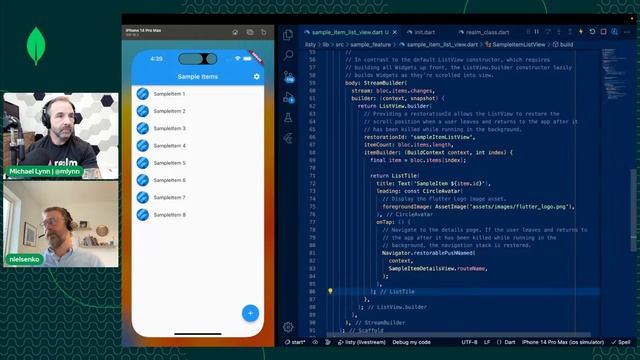The height and width of the screenshot is (360, 640).
Task: Pause debugging from the debug toolbar
Action: tap(537, 32)
